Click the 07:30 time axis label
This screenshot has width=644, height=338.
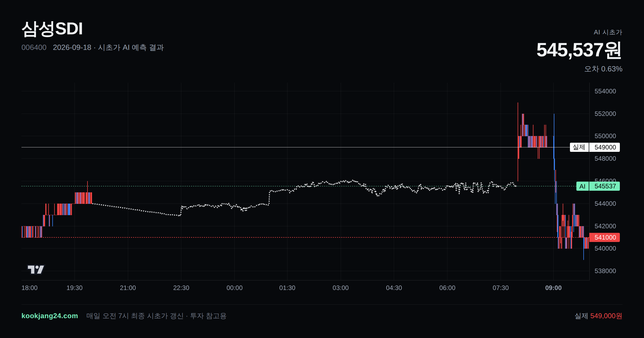tap(501, 288)
